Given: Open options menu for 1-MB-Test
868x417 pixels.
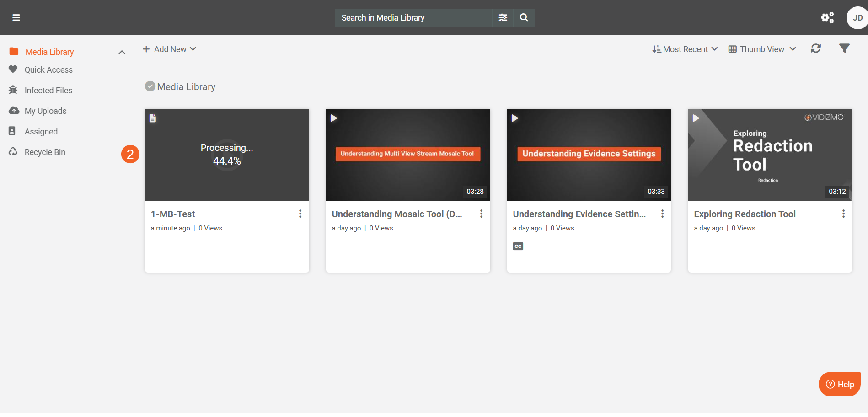Looking at the screenshot, I should tap(300, 214).
